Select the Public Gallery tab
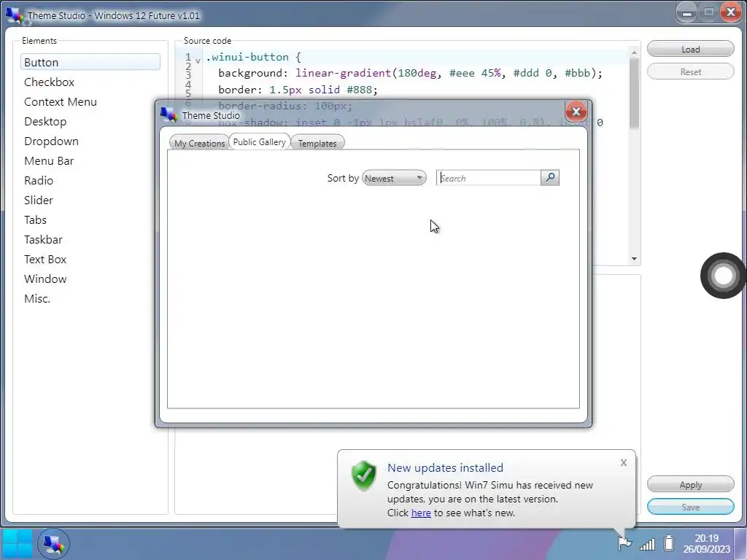This screenshot has width=747, height=560. coord(260,141)
